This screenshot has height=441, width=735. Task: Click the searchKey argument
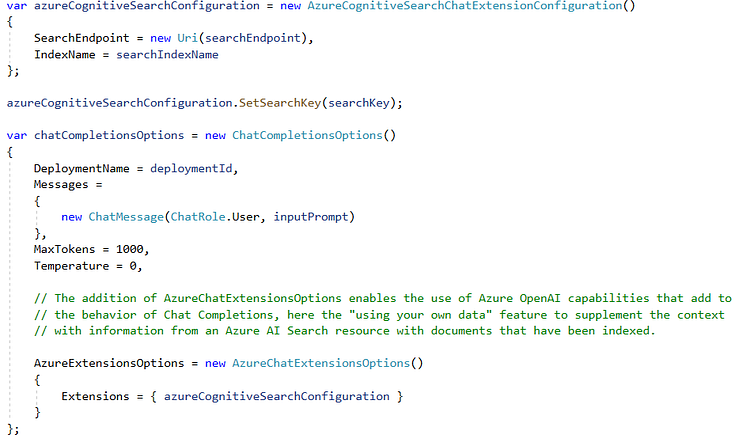(359, 103)
